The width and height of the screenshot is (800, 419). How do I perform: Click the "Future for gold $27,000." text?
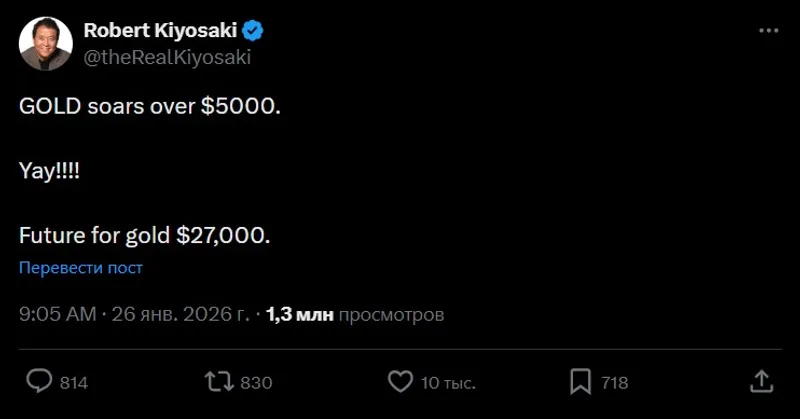[144, 236]
